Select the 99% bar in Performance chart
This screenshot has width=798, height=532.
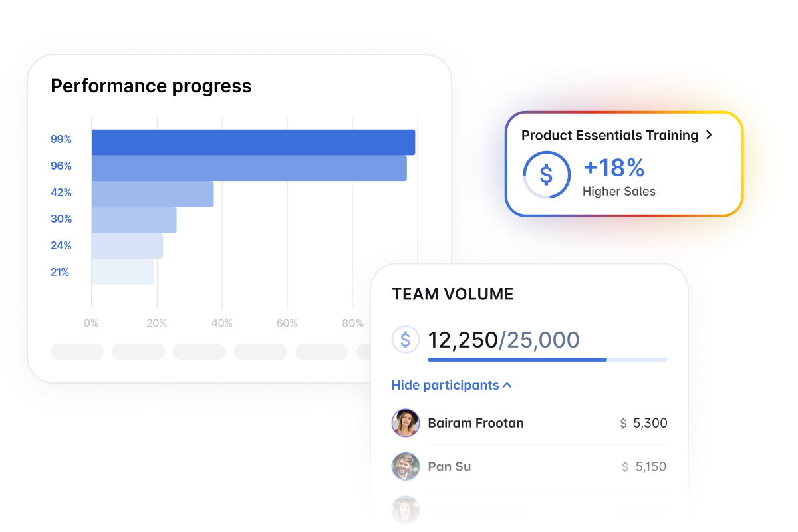click(253, 142)
